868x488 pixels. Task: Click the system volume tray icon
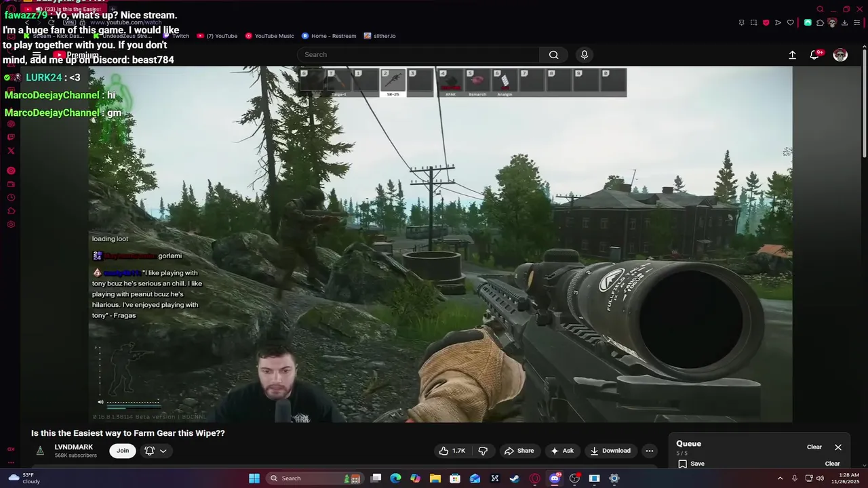(820, 479)
